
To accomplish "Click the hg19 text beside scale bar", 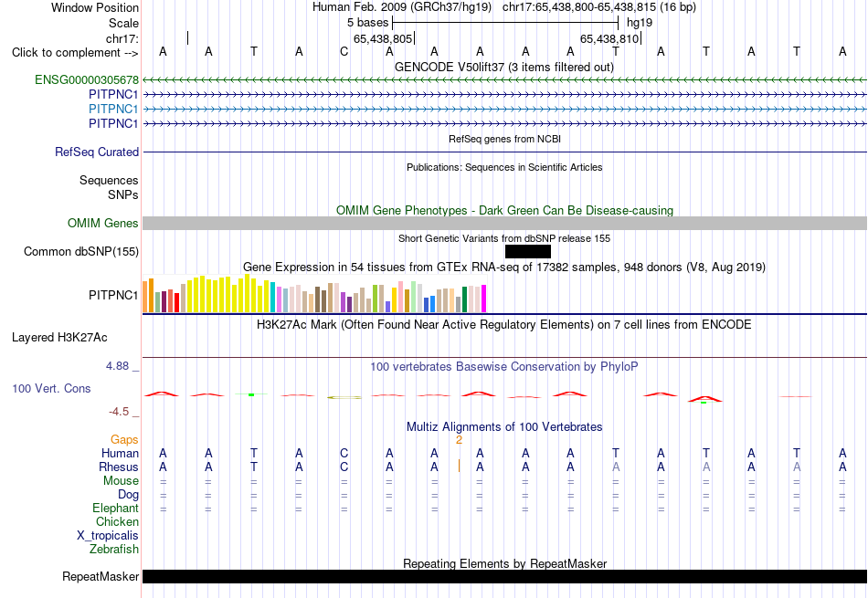I will [640, 23].
